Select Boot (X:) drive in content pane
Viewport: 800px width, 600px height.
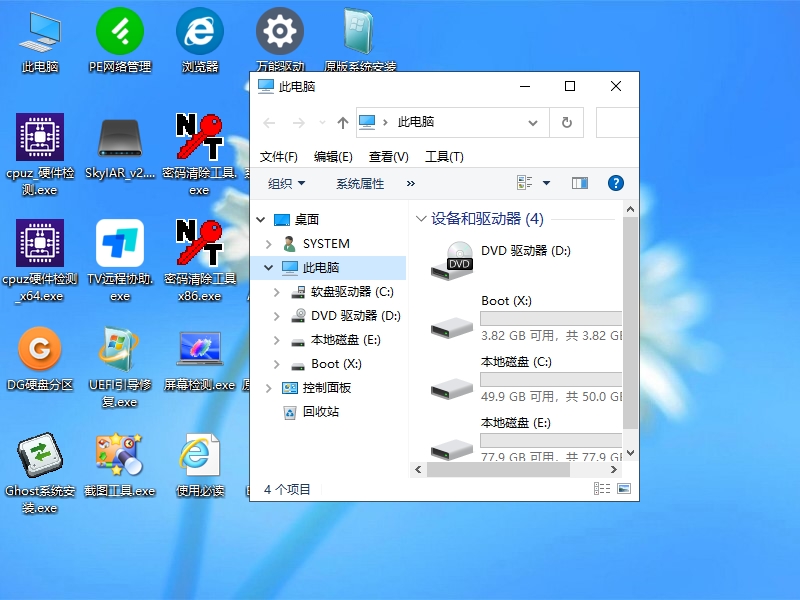[x=526, y=318]
